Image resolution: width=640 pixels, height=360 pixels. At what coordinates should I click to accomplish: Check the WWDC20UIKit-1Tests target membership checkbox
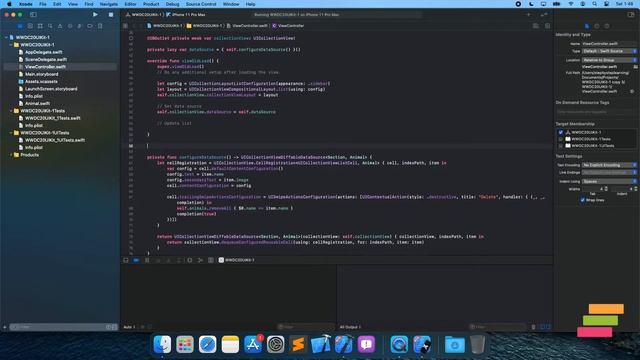pos(560,139)
